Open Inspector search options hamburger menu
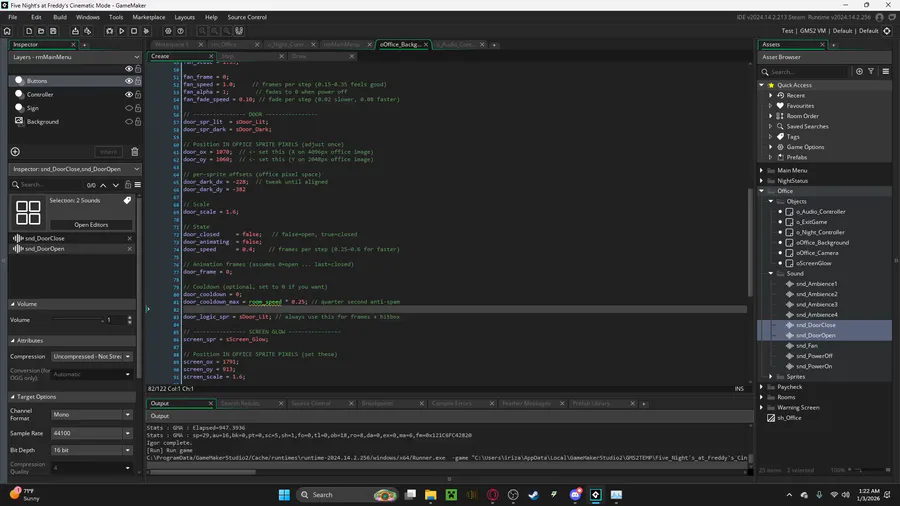The image size is (900, 506). point(138,185)
